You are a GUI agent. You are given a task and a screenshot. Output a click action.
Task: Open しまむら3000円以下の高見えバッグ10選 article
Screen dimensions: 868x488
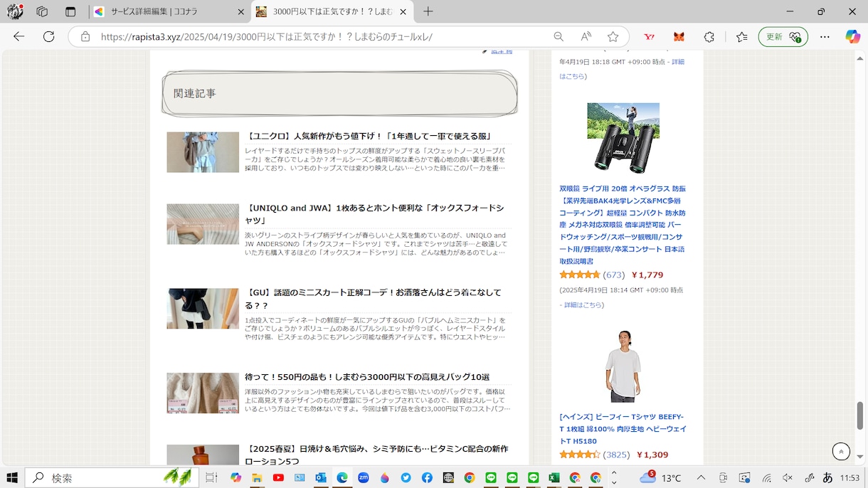[367, 377]
